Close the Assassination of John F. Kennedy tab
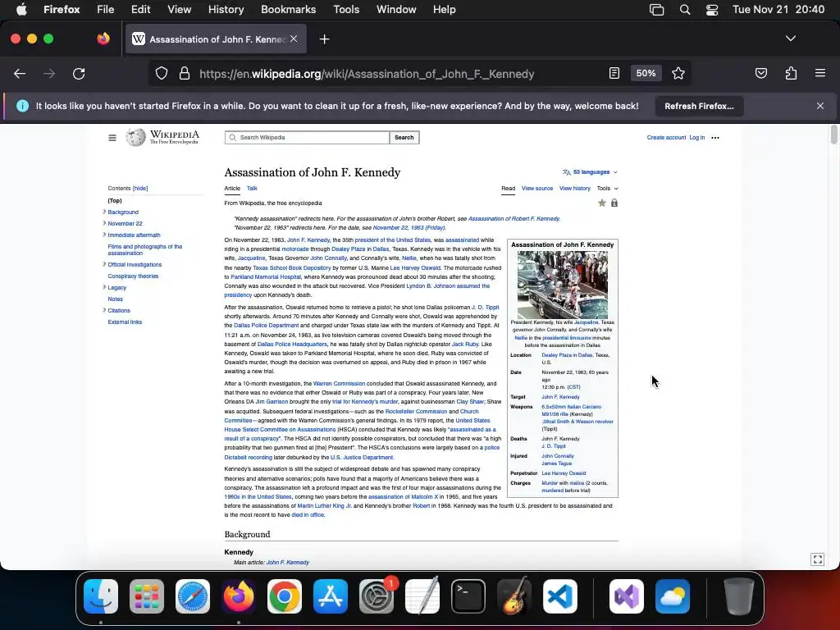Screen dimensions: 840x630 click(x=294, y=39)
